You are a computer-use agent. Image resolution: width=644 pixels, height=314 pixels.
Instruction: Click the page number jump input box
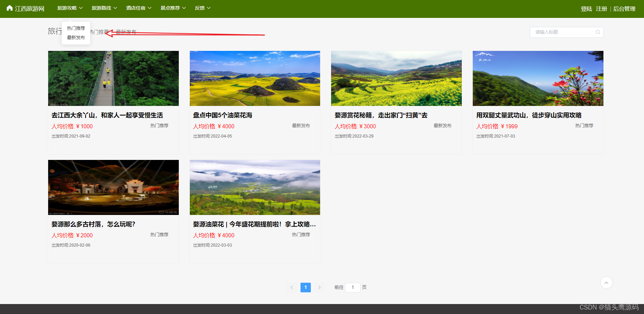click(x=353, y=287)
